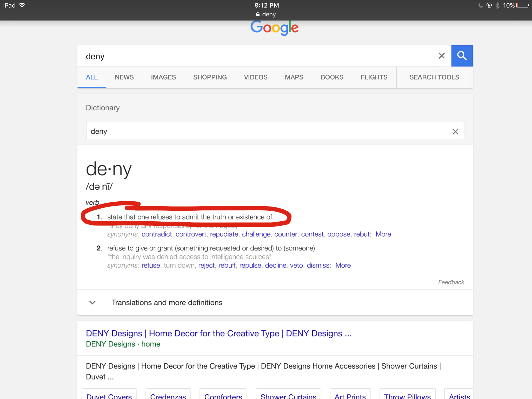Open synonym link 'repulse'
The image size is (532, 399).
[250, 265]
